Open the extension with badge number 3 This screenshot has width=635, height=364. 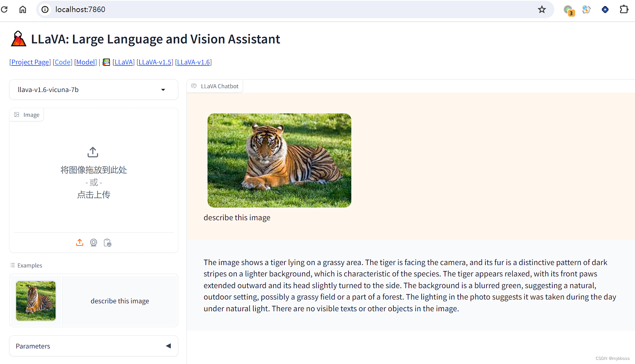click(x=569, y=10)
